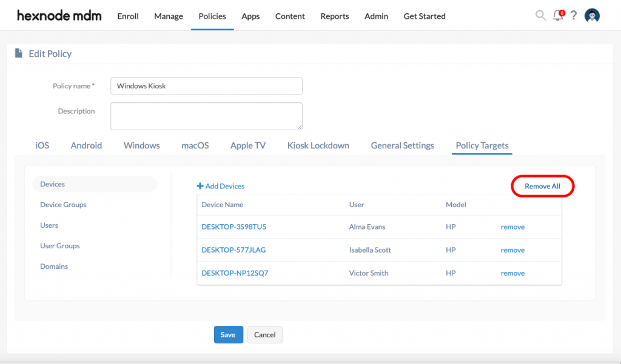Click the Description text area
The image size is (621, 364).
tap(206, 116)
